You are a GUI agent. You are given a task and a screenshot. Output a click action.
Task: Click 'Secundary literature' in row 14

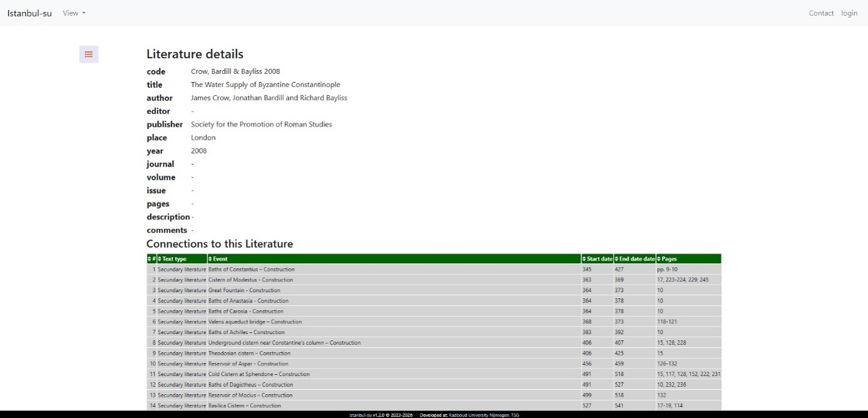182,405
